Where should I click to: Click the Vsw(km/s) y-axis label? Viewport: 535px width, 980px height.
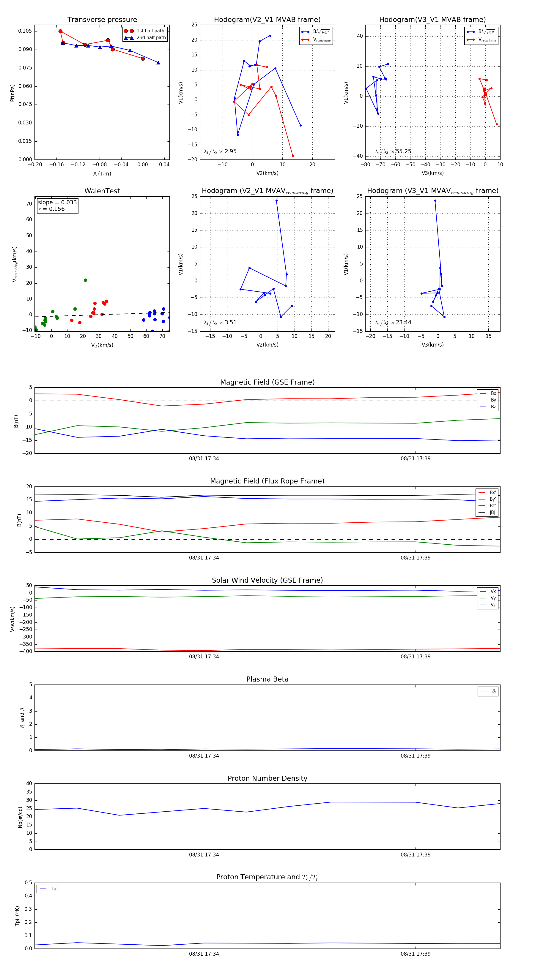tap(12, 619)
